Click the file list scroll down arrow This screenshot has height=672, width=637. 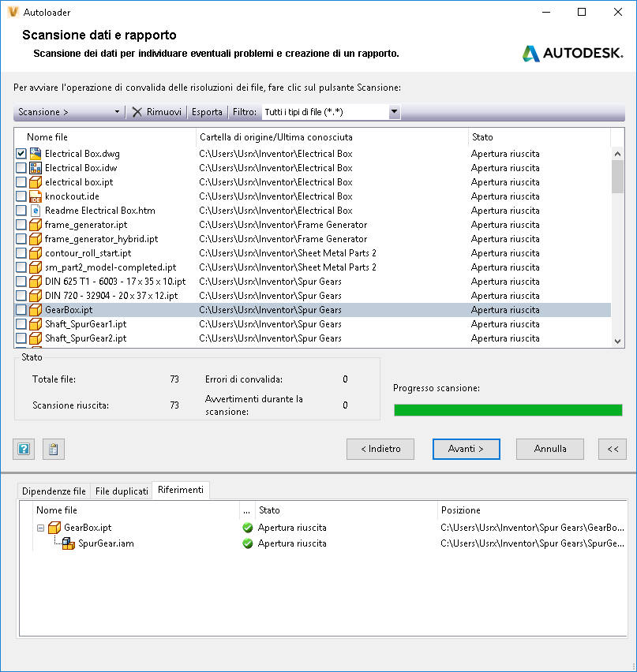(618, 342)
